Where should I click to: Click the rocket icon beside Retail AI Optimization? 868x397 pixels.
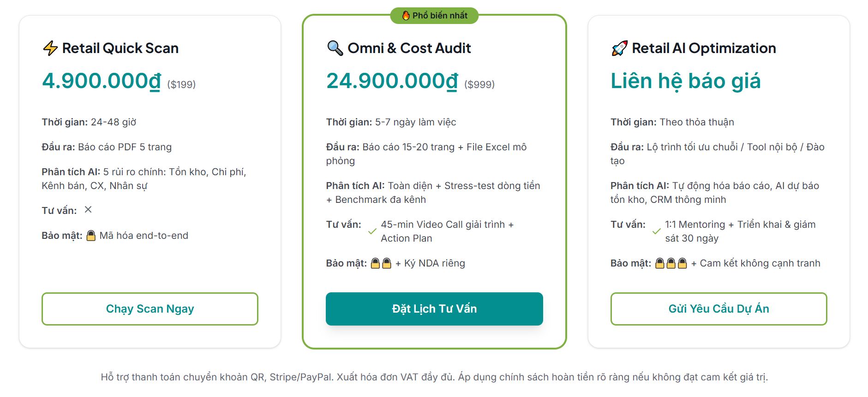(619, 48)
